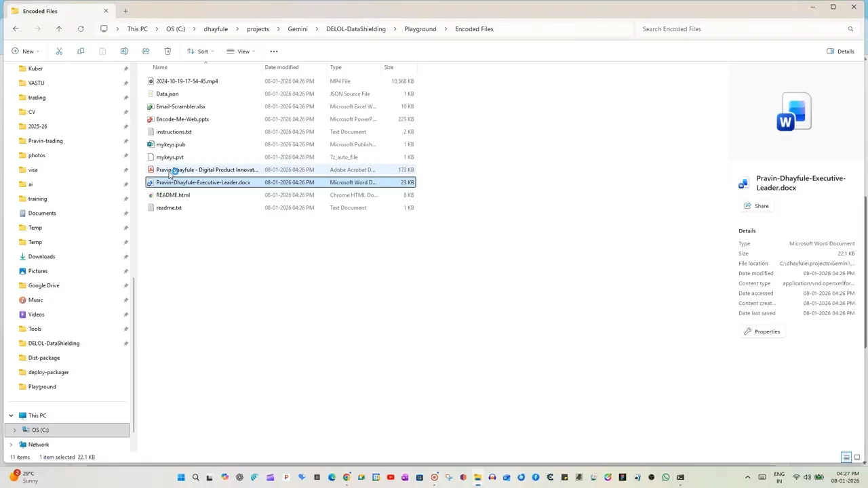Click the Cut scissors icon in the toolbar
This screenshot has height=488, width=868.
click(x=59, y=52)
